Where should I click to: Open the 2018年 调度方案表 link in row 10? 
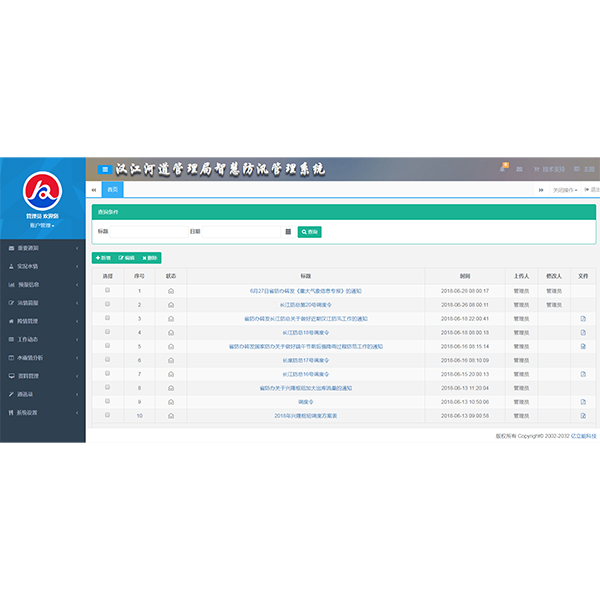coord(305,416)
